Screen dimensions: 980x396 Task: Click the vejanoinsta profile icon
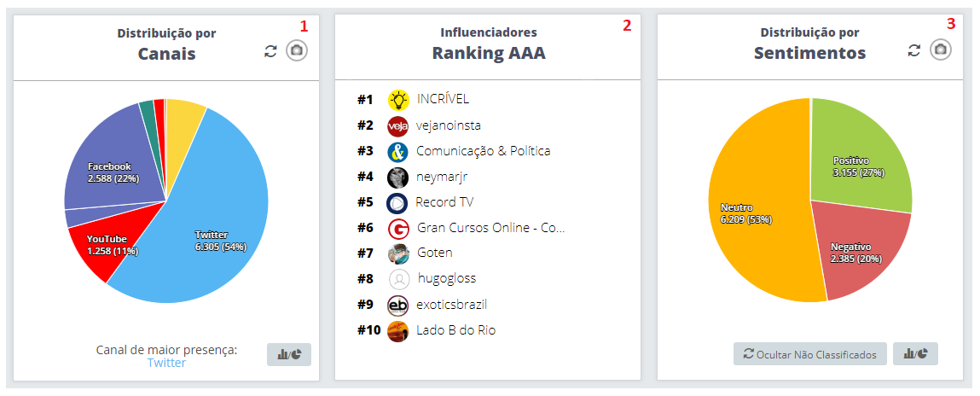tap(398, 126)
